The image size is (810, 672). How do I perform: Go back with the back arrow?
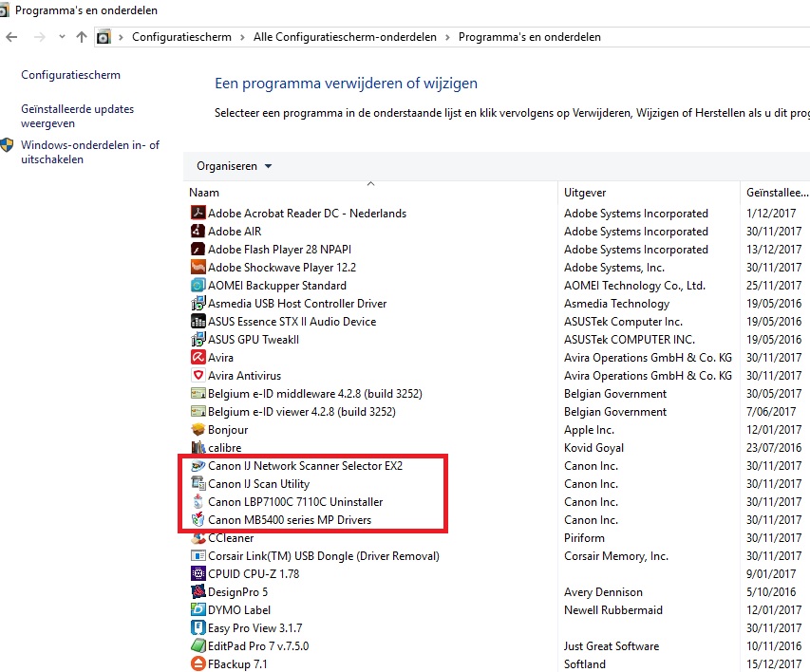(x=11, y=37)
